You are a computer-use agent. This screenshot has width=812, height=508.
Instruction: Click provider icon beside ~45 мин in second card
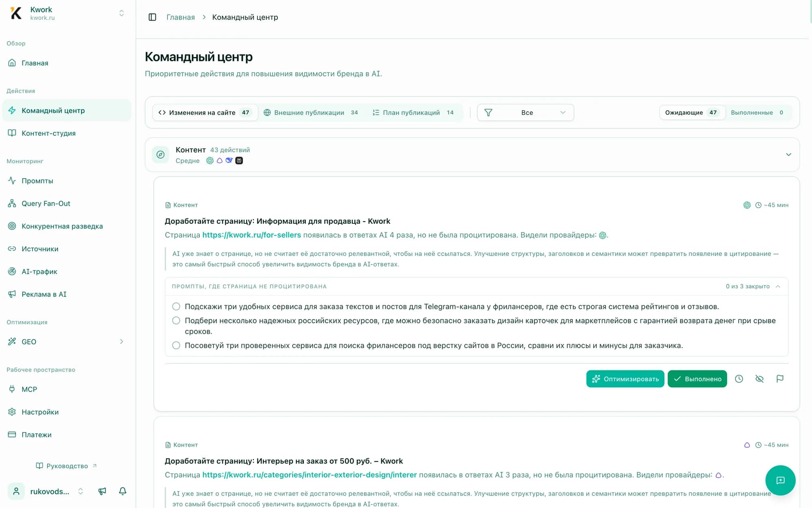(x=747, y=445)
